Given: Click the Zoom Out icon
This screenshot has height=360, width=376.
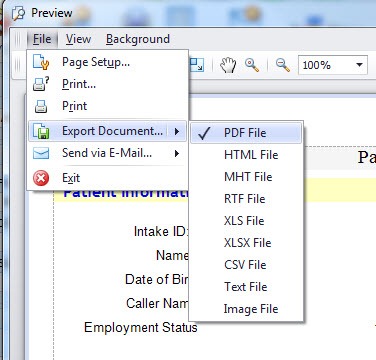Looking at the screenshot, I should tap(283, 65).
